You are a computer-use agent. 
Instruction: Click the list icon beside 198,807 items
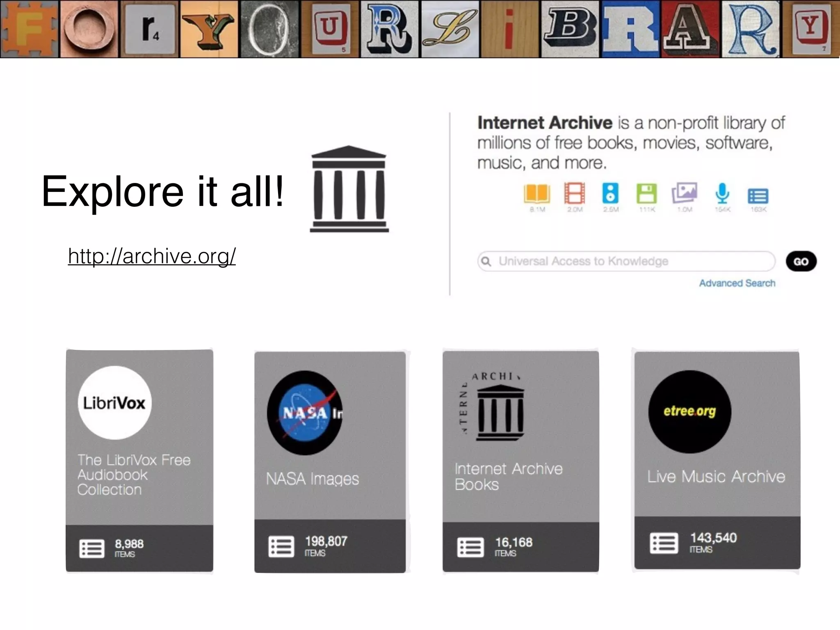[x=281, y=547]
